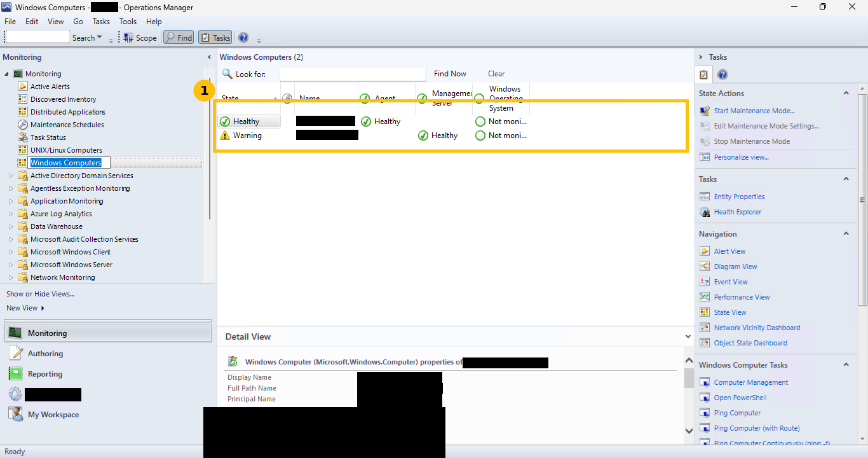Click Performance View navigation icon
868x458 pixels.
pos(704,297)
